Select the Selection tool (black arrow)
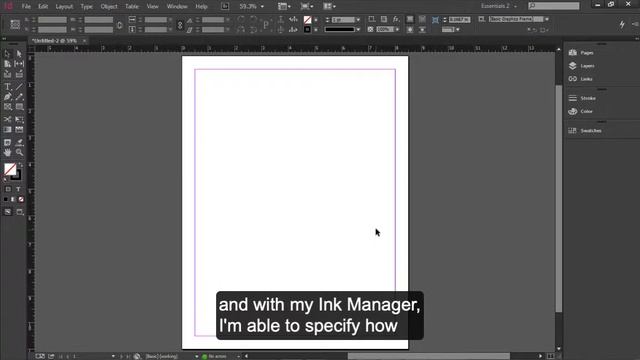 pos(7,53)
